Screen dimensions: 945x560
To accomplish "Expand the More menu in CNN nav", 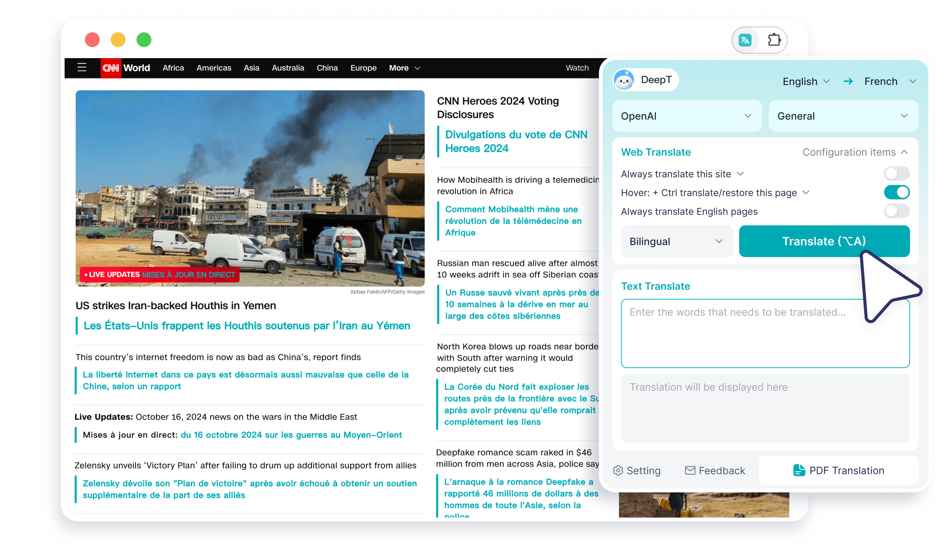I will 405,68.
